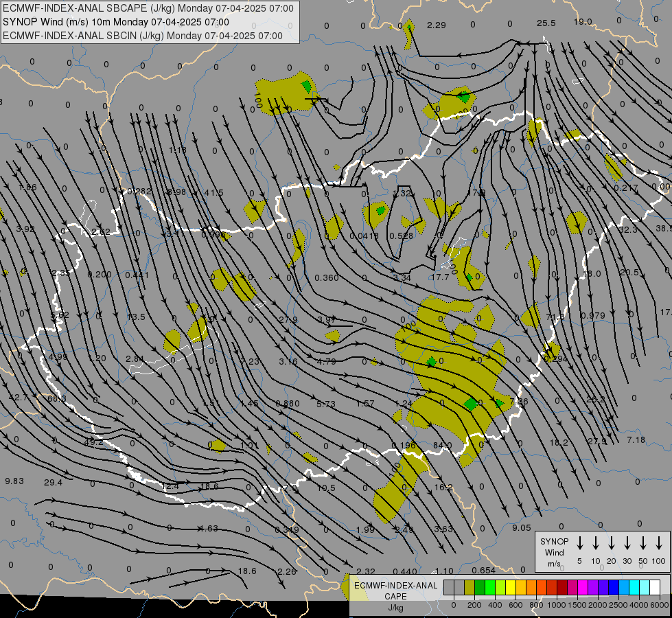Click the 2.29 value on map

click(x=437, y=25)
